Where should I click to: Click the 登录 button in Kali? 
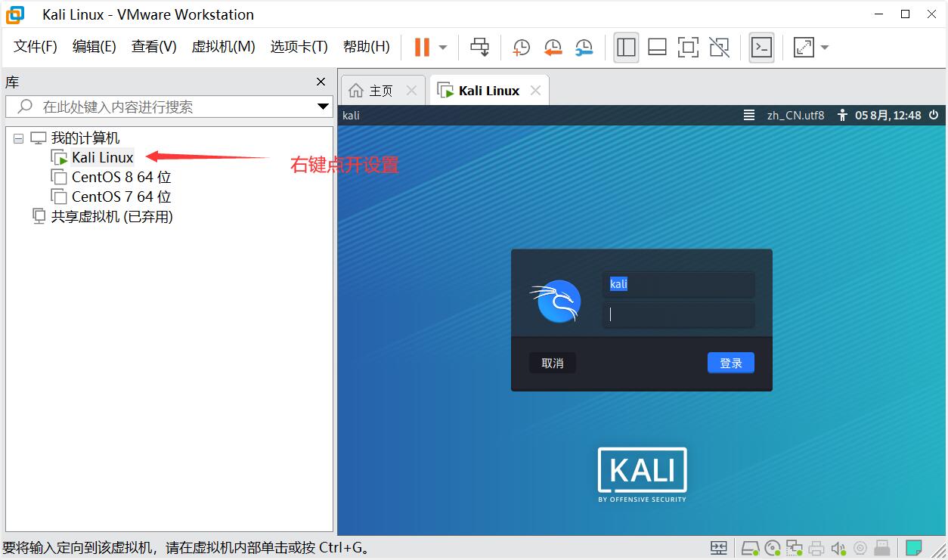click(x=730, y=363)
